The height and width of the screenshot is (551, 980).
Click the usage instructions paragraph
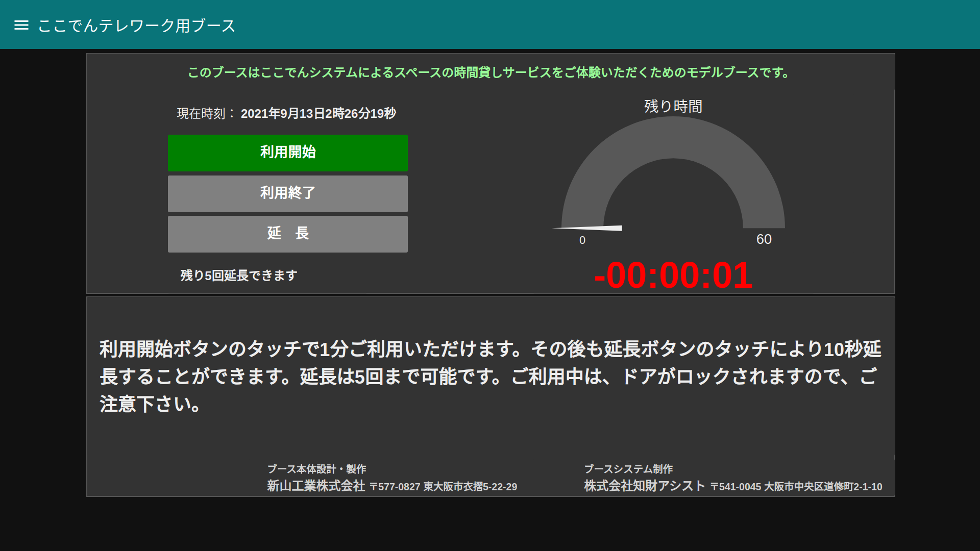click(x=490, y=377)
